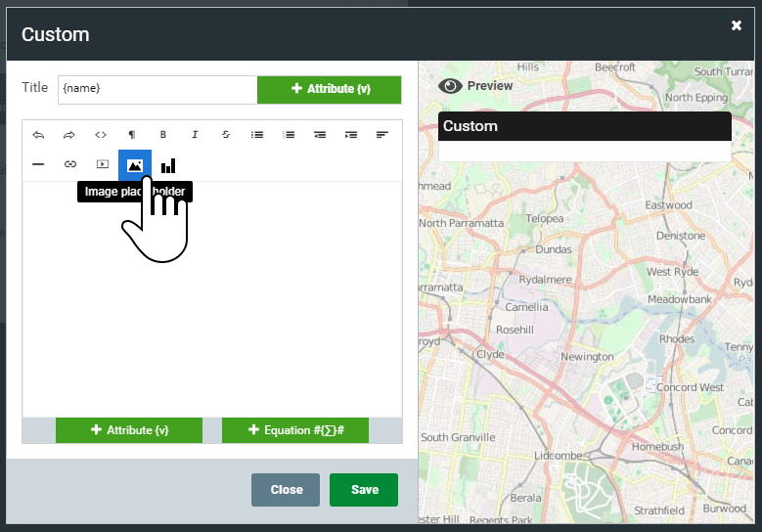The width and height of the screenshot is (762, 532).
Task: Click the Title input field
Action: pos(157,89)
